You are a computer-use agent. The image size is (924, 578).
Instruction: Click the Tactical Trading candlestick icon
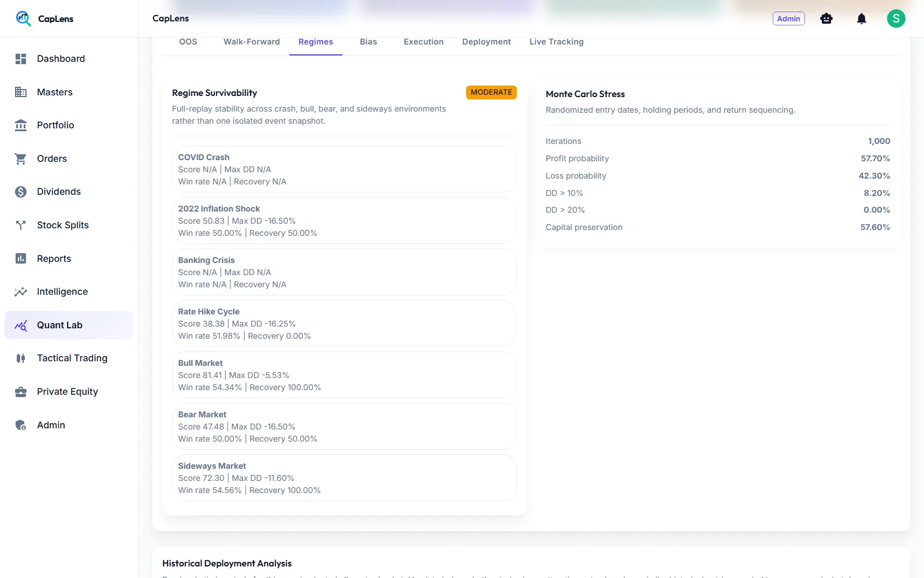click(21, 358)
